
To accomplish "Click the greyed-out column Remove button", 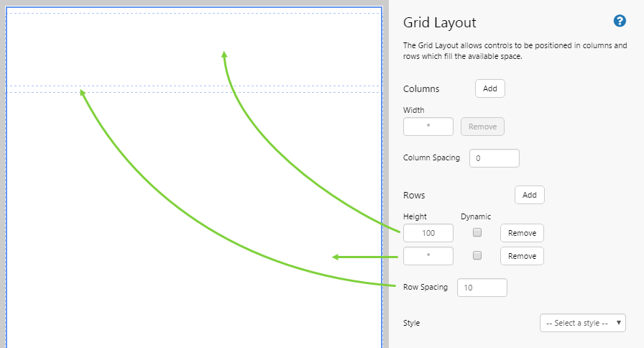I will 482,127.
